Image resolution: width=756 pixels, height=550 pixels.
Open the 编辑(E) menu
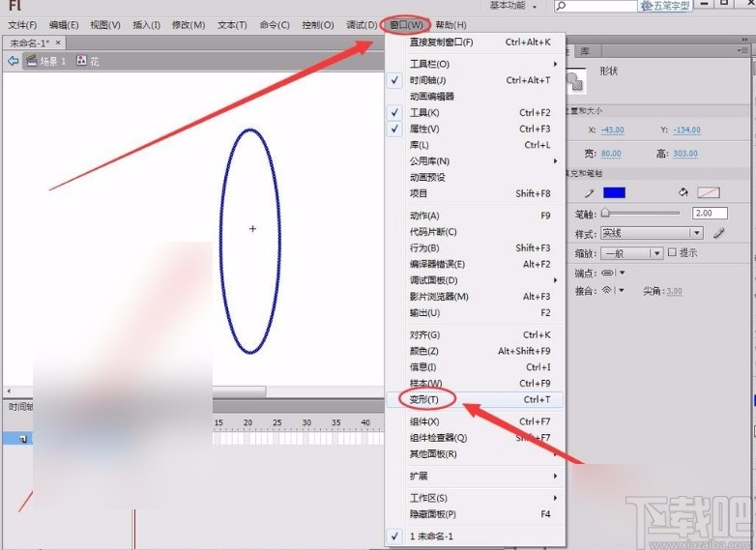coord(64,25)
